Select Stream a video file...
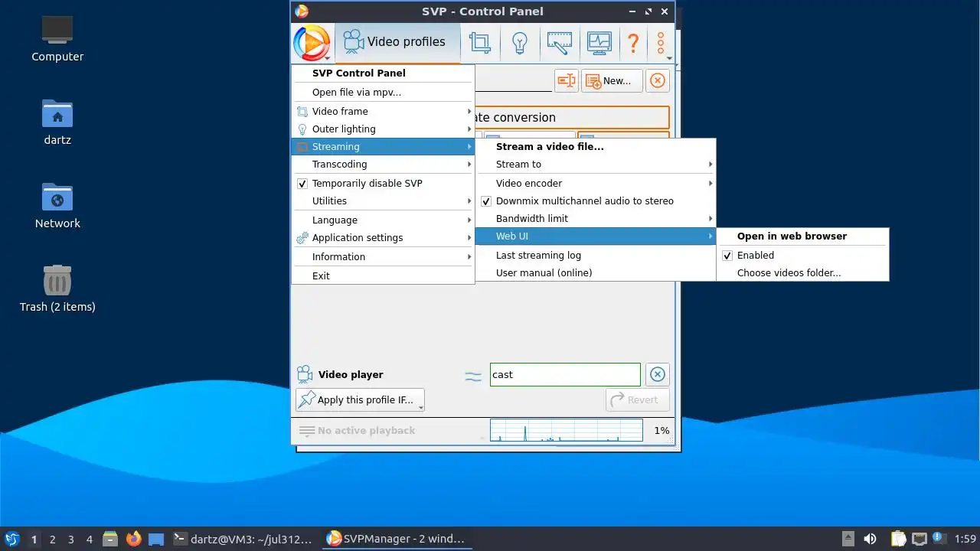Image resolution: width=980 pixels, height=551 pixels. click(596, 147)
